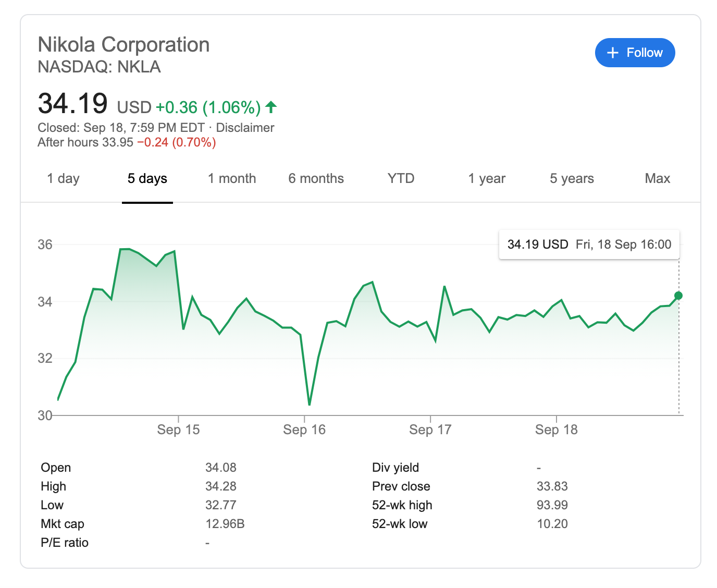Choose the Max range tab
Viewport: 717px width, 588px height.
[x=657, y=179]
